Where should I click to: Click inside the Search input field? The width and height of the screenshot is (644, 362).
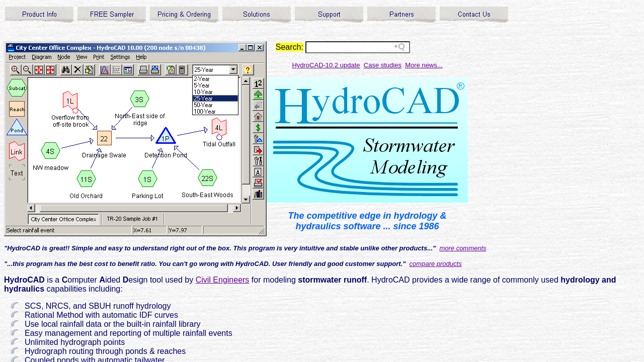point(350,47)
